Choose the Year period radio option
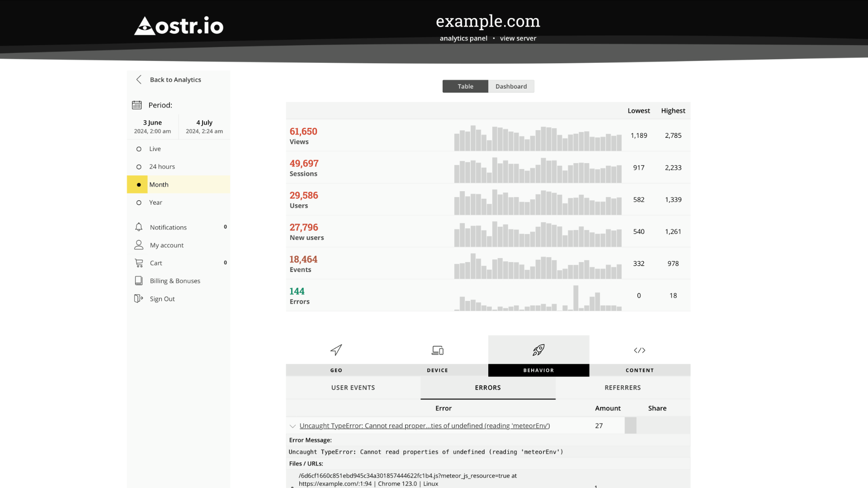 (x=139, y=202)
